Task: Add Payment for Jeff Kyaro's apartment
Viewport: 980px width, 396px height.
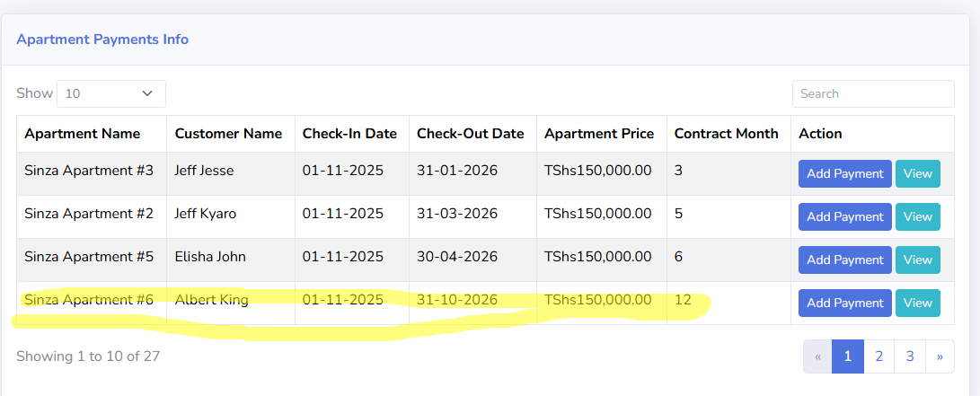Action: click(844, 216)
